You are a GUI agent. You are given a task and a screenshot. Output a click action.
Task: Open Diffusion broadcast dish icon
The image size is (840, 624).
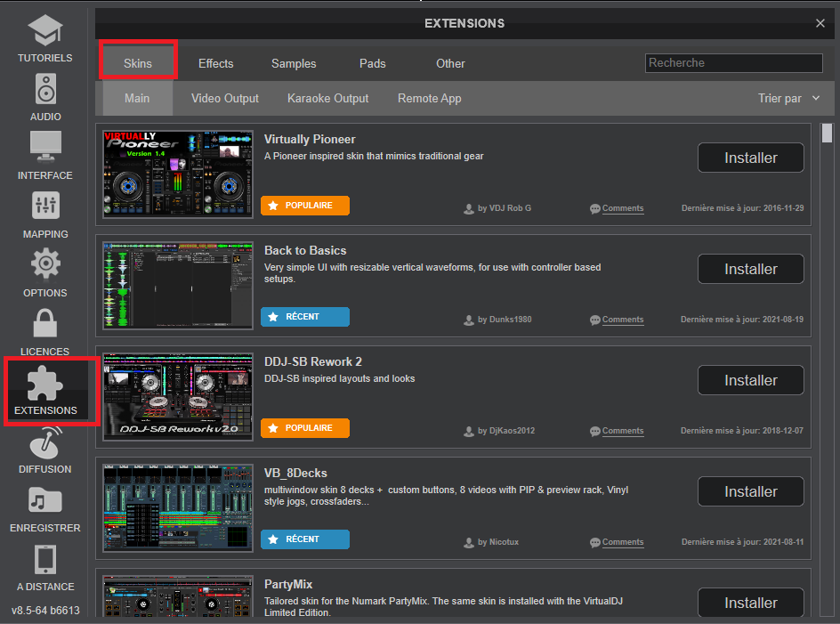pyautogui.click(x=45, y=442)
